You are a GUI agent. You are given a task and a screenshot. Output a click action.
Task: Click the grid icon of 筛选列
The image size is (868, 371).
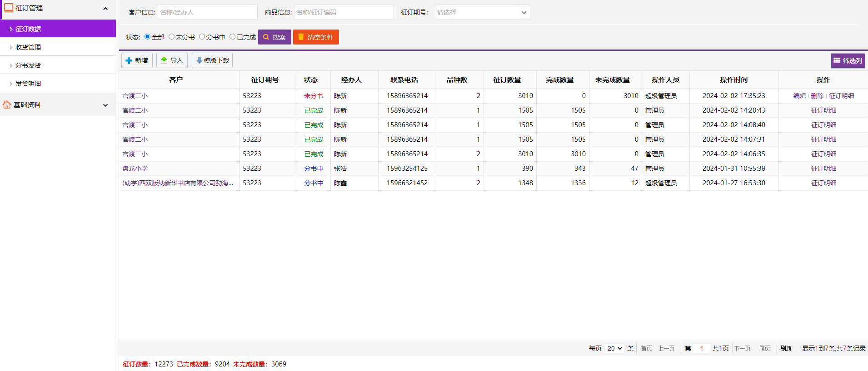tap(837, 60)
